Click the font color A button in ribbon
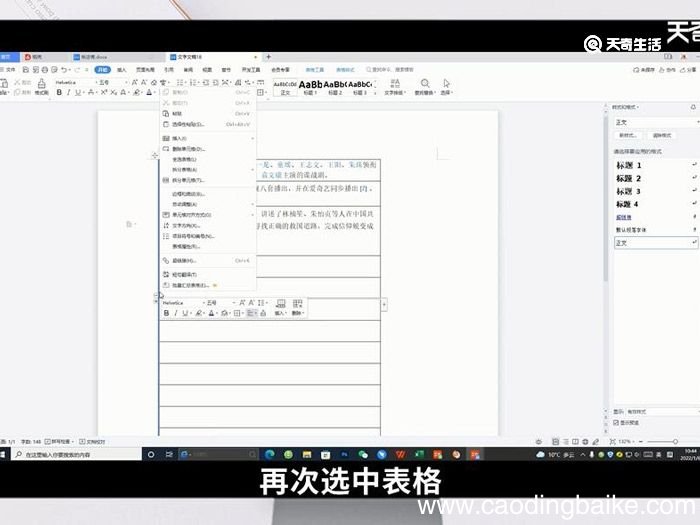 click(x=149, y=92)
